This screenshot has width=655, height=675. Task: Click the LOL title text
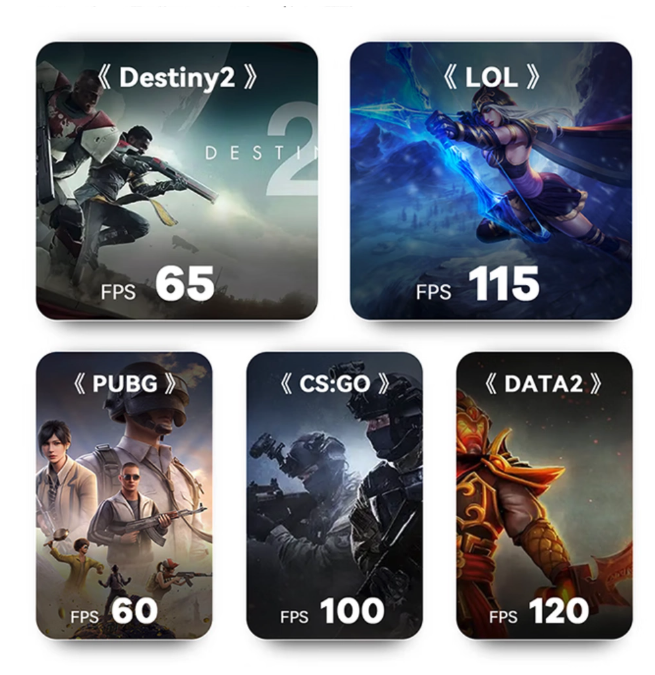tap(491, 77)
